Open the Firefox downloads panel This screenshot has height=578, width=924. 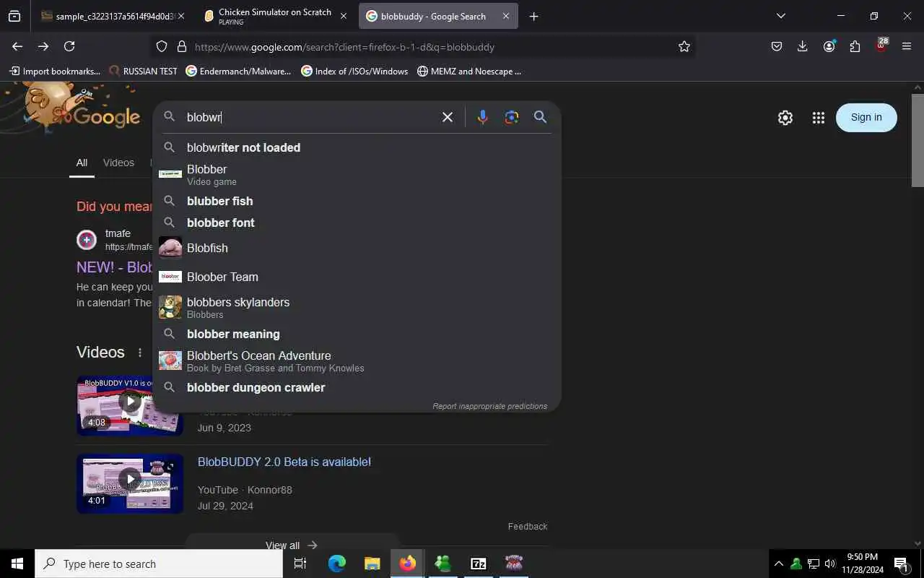tap(803, 46)
